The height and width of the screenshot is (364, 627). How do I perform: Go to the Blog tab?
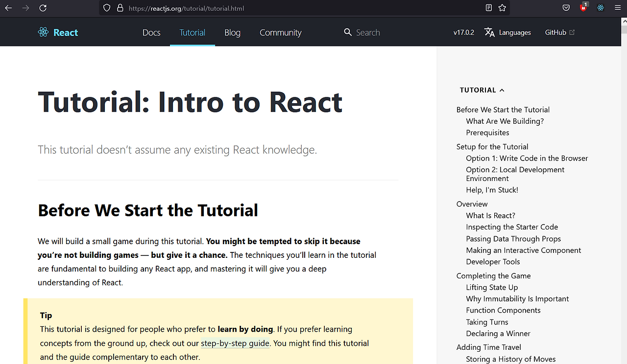[232, 32]
